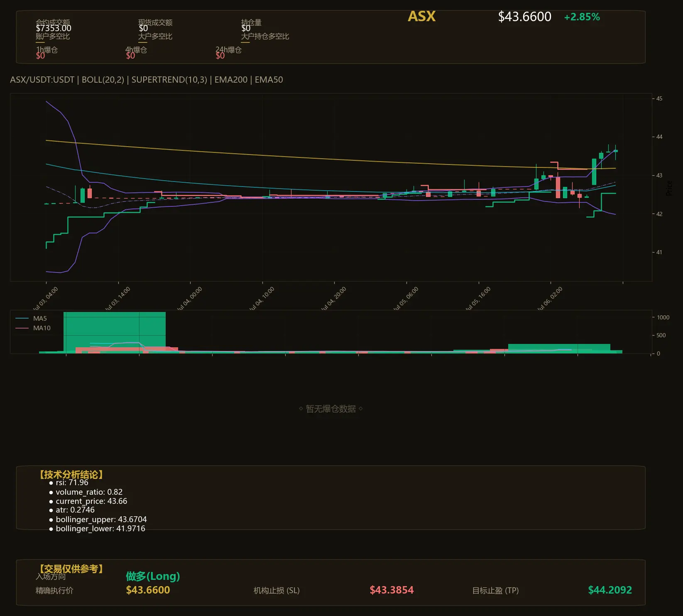Image resolution: width=683 pixels, height=616 pixels.
Task: Select the 大户多空比 label
Action: coord(155,36)
